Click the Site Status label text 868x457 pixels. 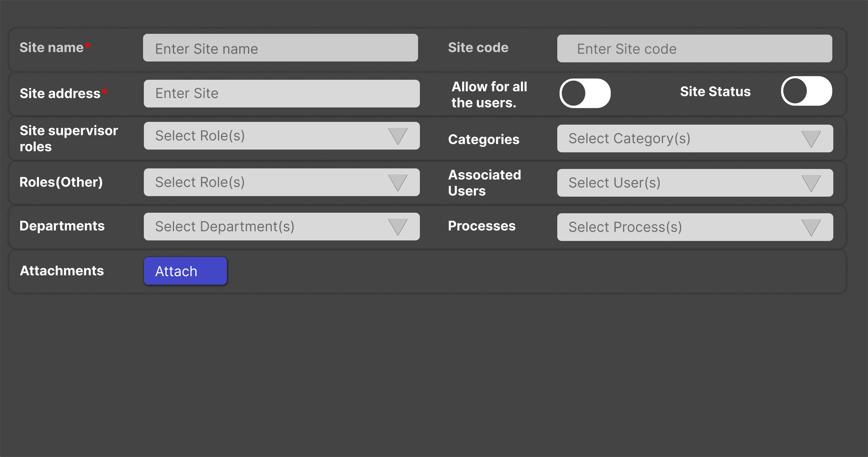715,92
